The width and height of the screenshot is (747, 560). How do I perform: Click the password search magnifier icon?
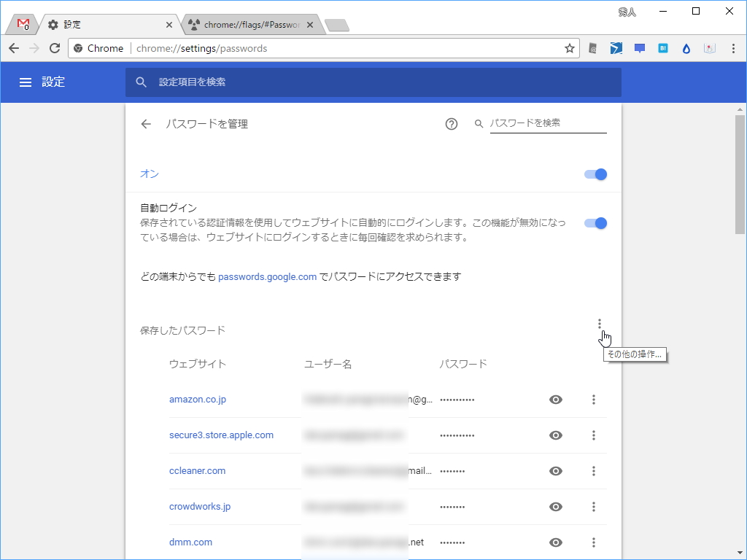(x=479, y=124)
